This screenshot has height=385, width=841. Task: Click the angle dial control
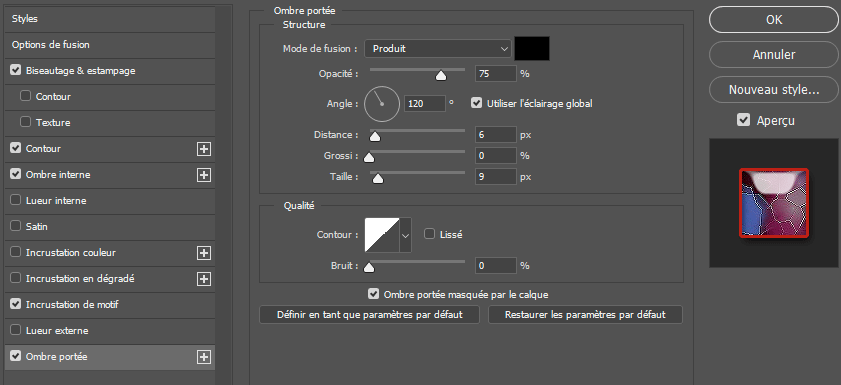[382, 104]
